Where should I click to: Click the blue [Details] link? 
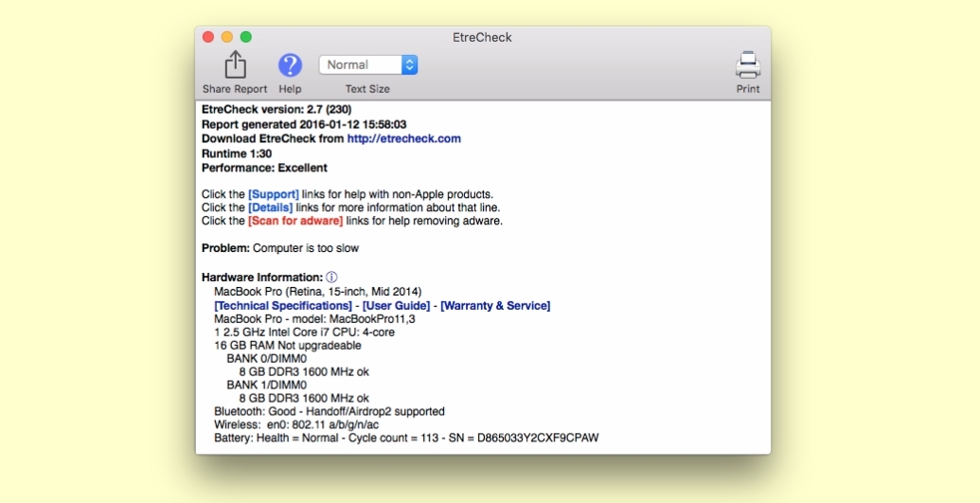(x=270, y=207)
